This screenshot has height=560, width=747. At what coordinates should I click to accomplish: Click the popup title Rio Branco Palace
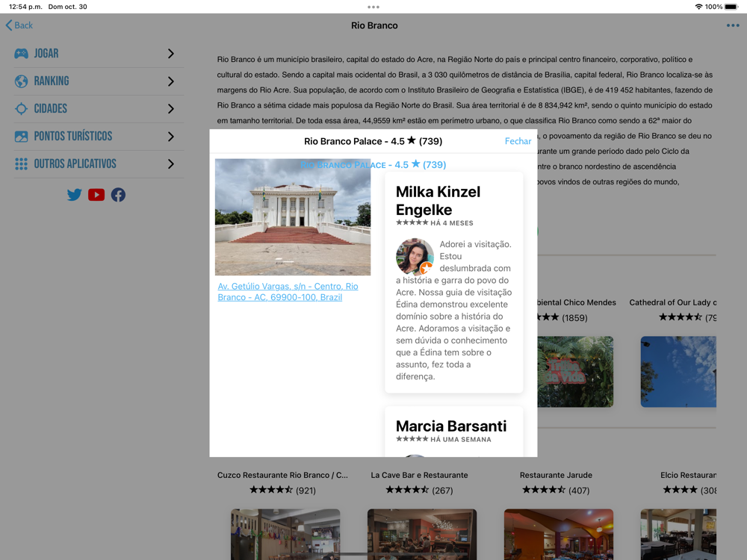(373, 141)
